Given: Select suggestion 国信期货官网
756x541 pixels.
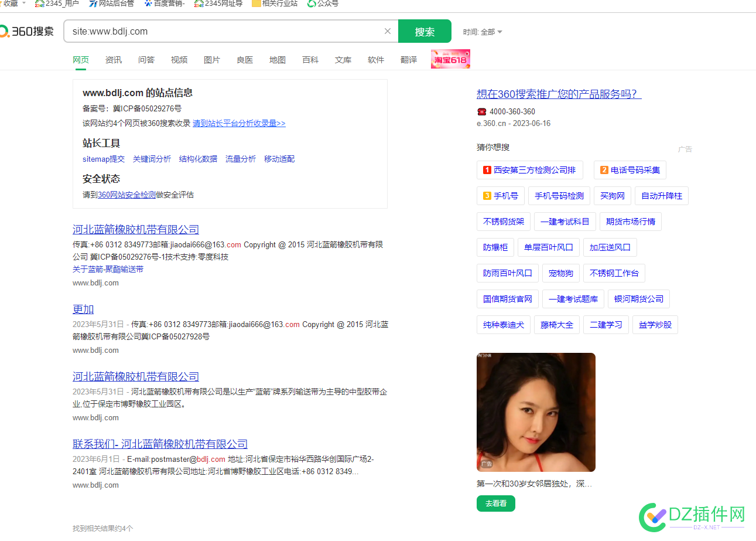Looking at the screenshot, I should point(508,299).
